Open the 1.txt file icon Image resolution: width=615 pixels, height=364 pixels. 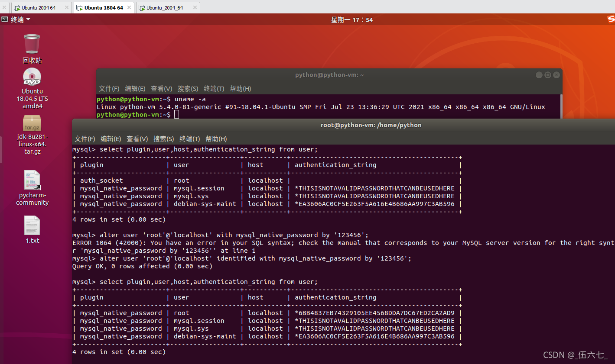[32, 225]
